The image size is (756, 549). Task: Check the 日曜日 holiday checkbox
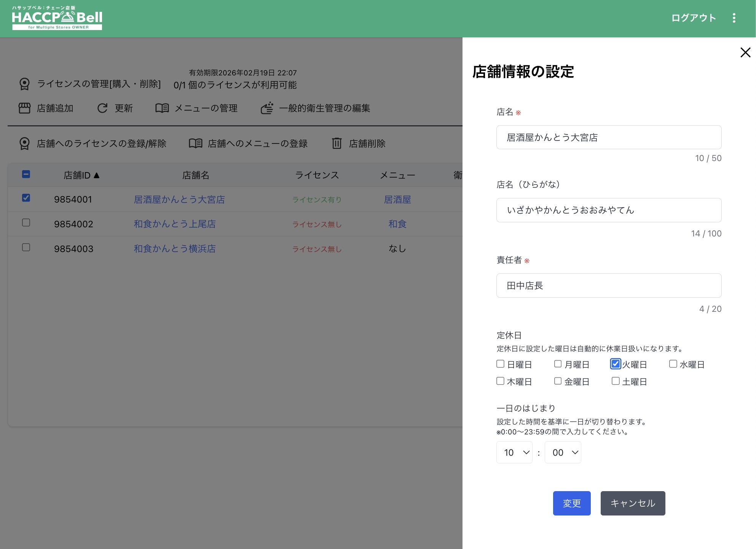click(x=501, y=364)
